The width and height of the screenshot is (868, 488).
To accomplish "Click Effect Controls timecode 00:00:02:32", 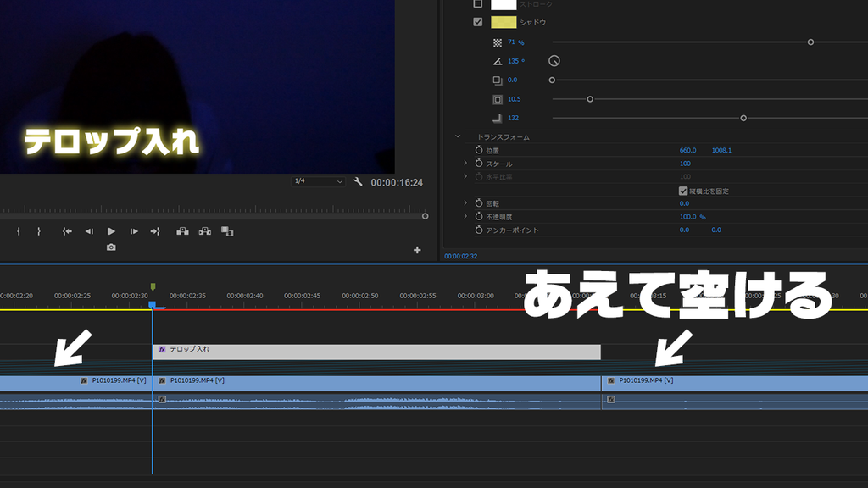I will tap(460, 256).
